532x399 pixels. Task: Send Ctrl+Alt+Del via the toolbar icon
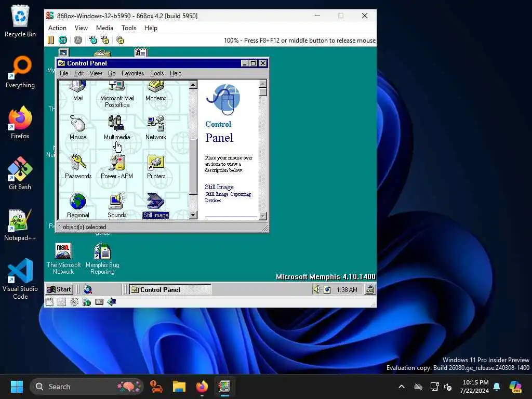pyautogui.click(x=92, y=40)
